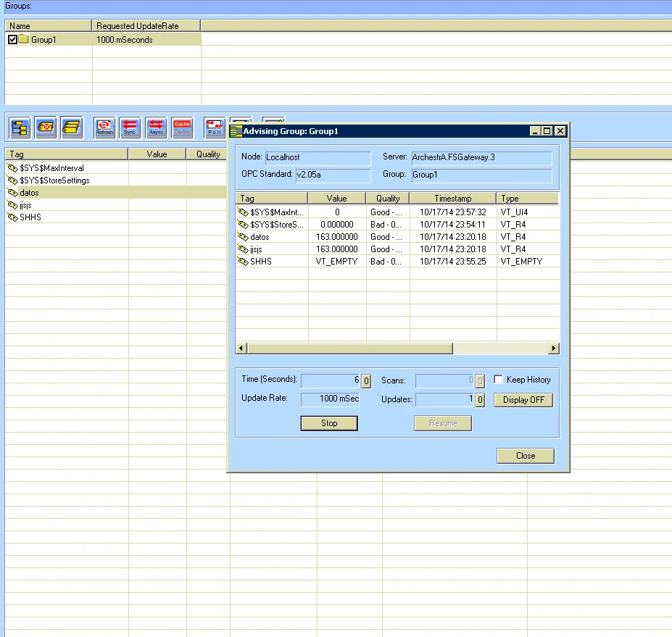The width and height of the screenshot is (672, 637).
Task: Click the Name column header in Groups
Action: point(49,25)
